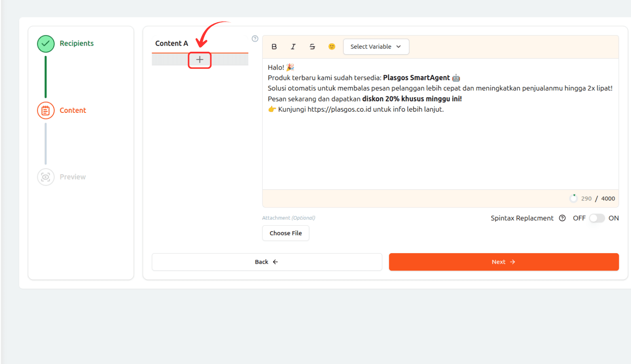
Task: Click the OFF label of Spintax toggle
Action: [579, 218]
